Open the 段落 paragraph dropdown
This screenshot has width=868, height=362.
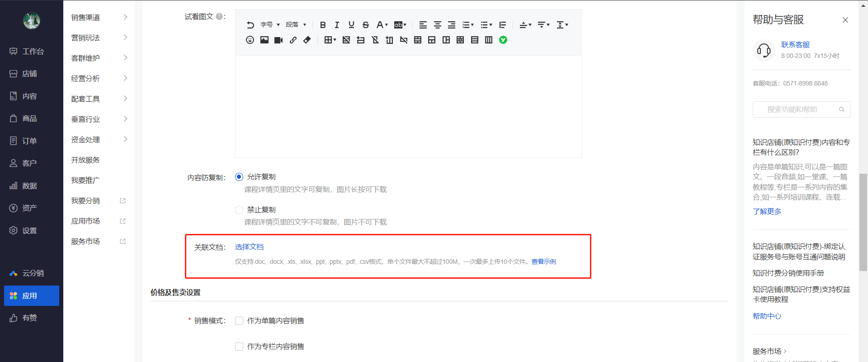click(296, 25)
